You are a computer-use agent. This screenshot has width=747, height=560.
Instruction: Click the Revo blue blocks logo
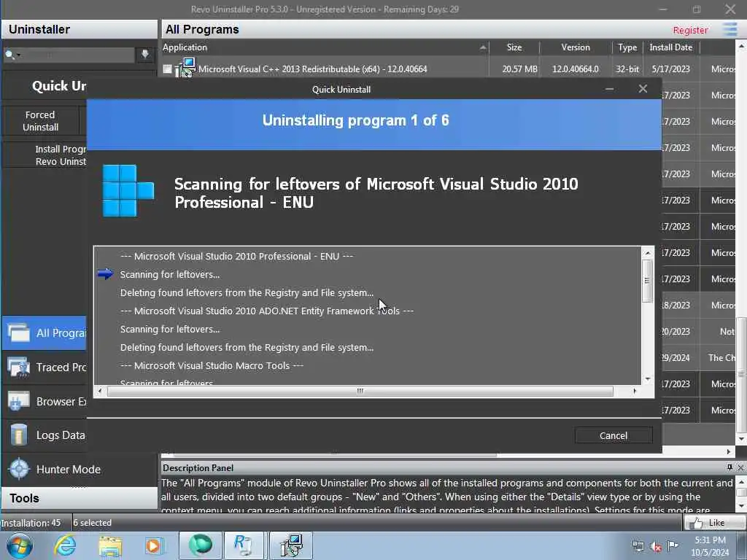(x=128, y=190)
